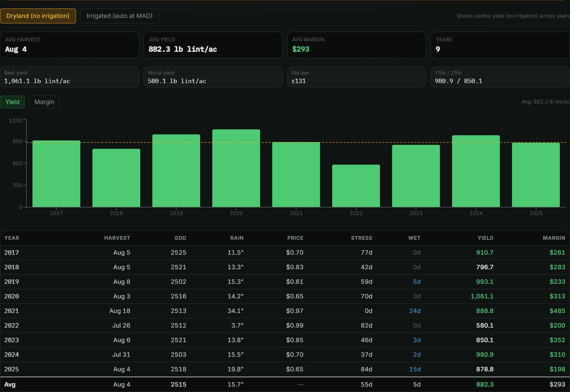Click the 2024 yield bar
Screen dimensions: 570x392
click(476, 171)
